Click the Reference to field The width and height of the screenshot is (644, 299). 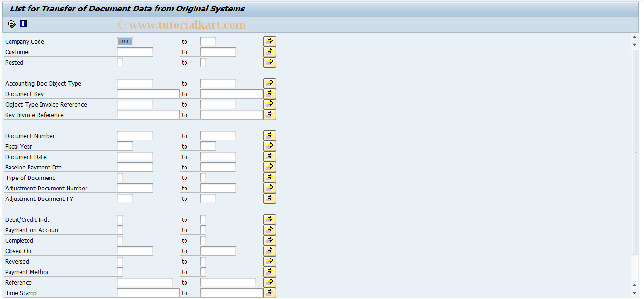(x=228, y=282)
